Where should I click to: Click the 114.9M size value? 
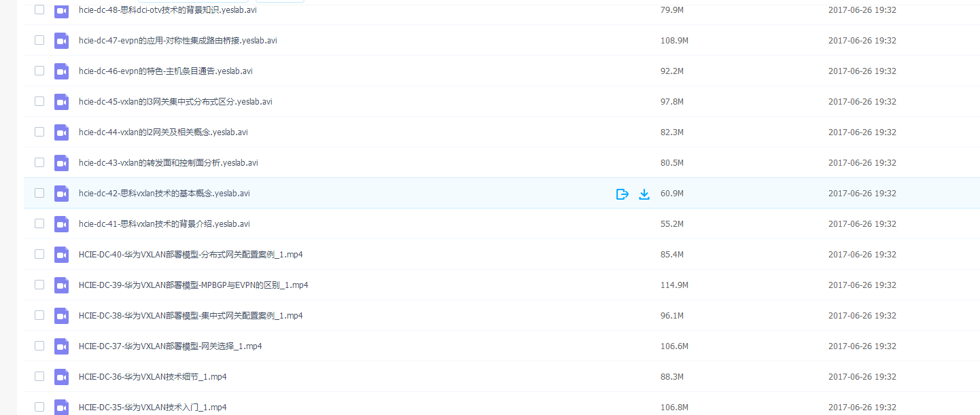point(674,285)
